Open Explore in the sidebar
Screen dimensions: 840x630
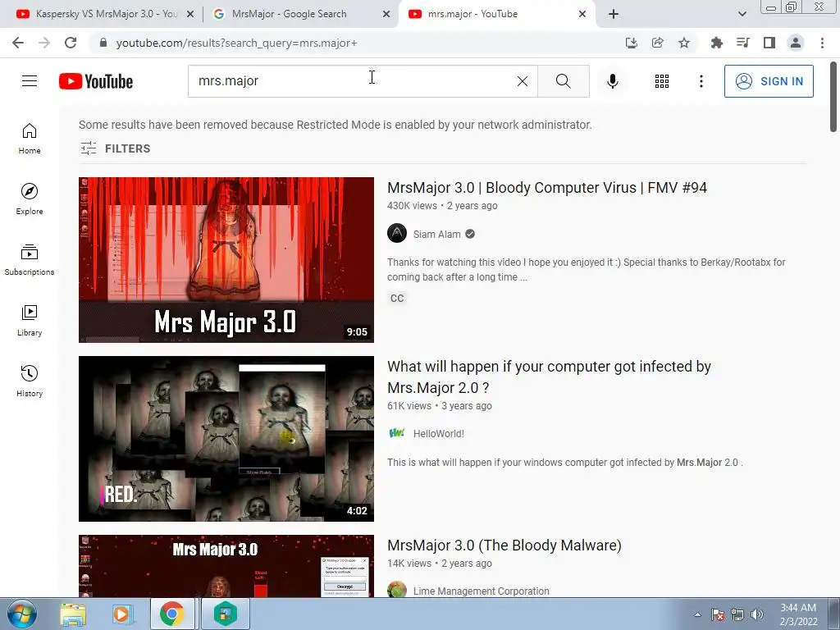[x=30, y=199]
